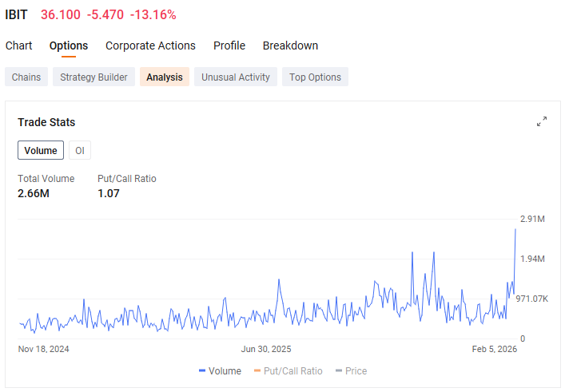Screen dimensions: 565x392
Task: Click the Feb 5, 2026 date label
Action: (495, 349)
